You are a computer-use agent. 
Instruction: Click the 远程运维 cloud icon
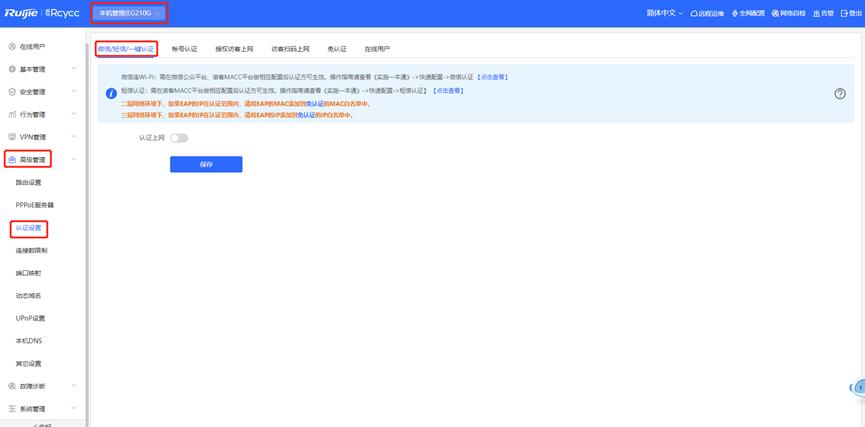click(694, 13)
